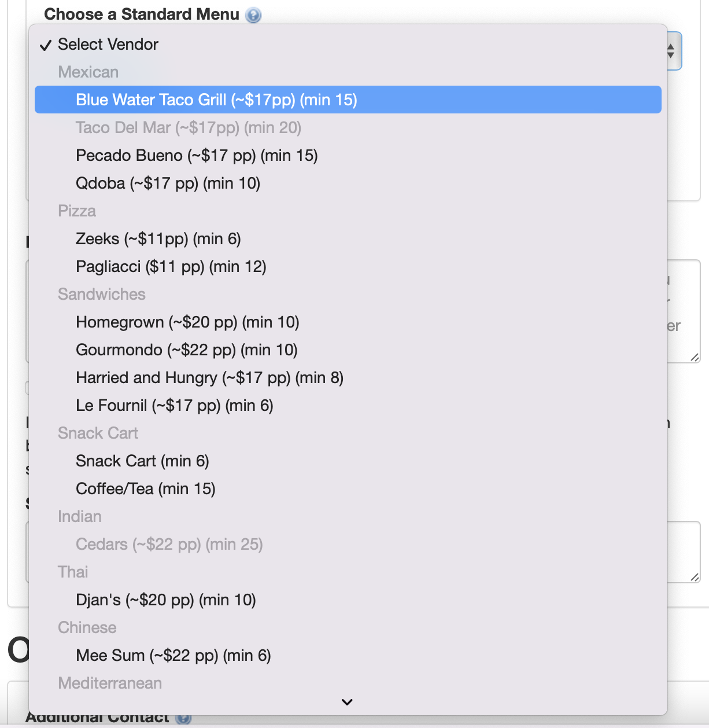Screen dimensions: 709x728
Task: Choose Qdoba under Mexican options
Action: tap(168, 183)
